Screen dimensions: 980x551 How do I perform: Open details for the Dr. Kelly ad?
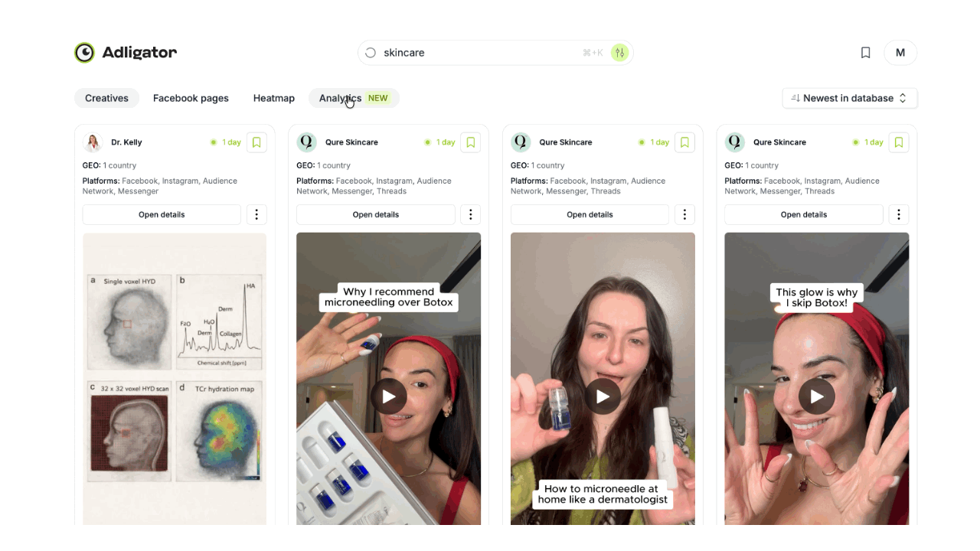[x=162, y=214]
